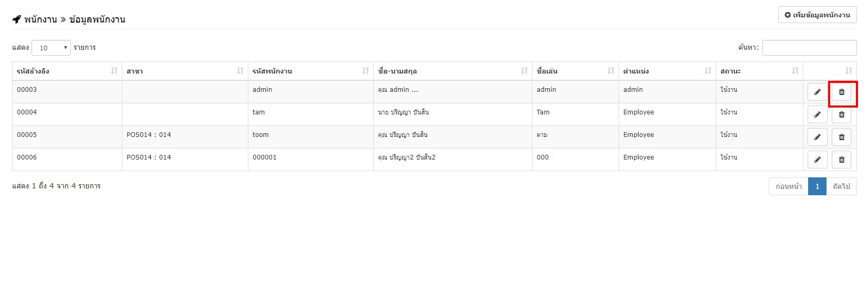Click the edit pencil icon for employee 00003
The width and height of the screenshot is (868, 286).
pyautogui.click(x=817, y=92)
